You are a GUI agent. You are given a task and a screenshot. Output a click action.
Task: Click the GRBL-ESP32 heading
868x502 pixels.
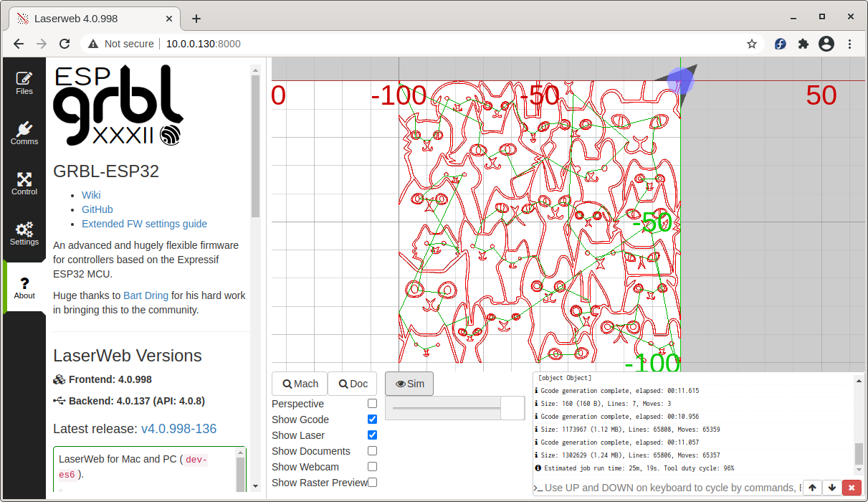click(106, 171)
